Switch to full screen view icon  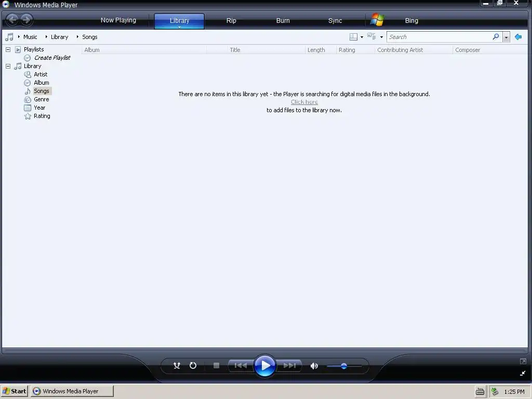tap(523, 362)
